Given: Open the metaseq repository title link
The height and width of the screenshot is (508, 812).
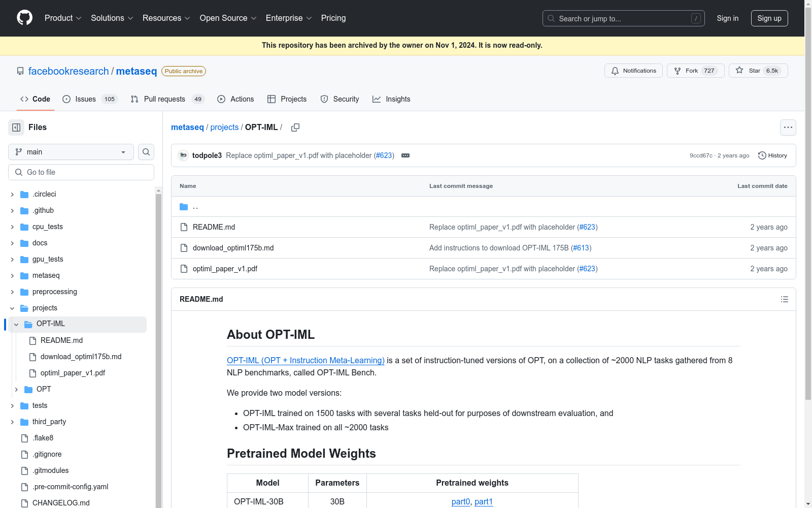Looking at the screenshot, I should coord(137,71).
